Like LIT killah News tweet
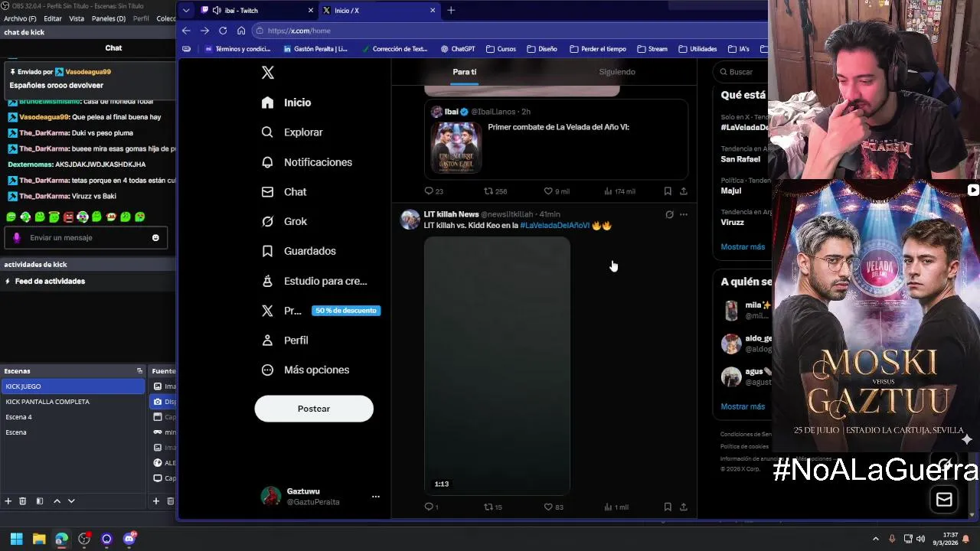The image size is (980, 551). [554, 507]
